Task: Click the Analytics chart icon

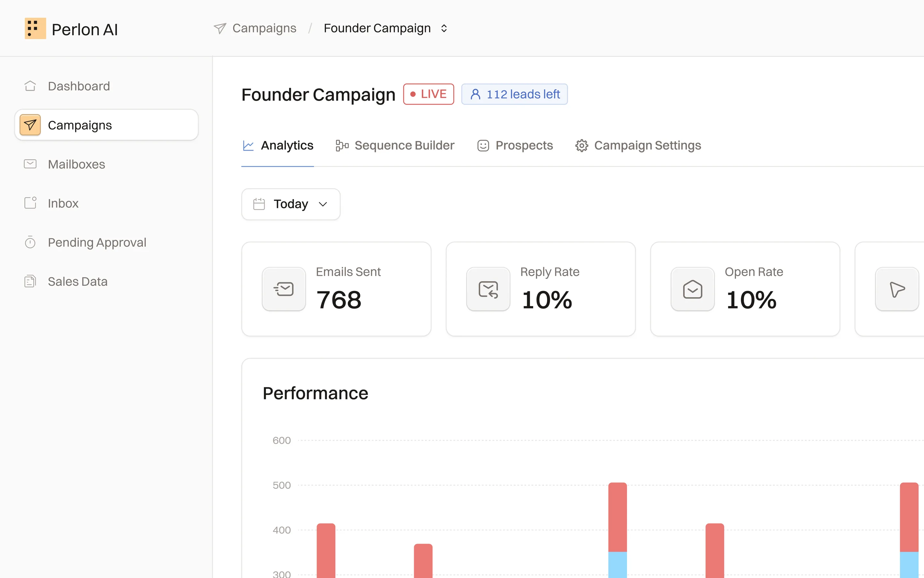Action: point(248,146)
